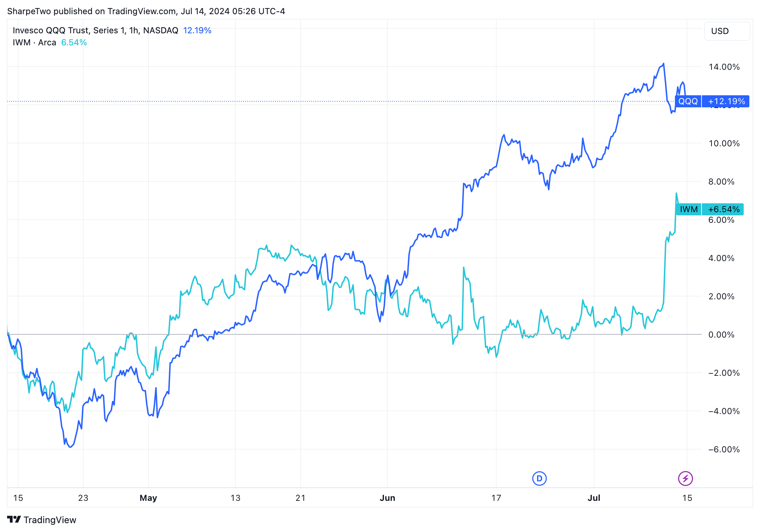Click the +6.54% IWM value tag
This screenshot has width=760, height=532.
[723, 209]
